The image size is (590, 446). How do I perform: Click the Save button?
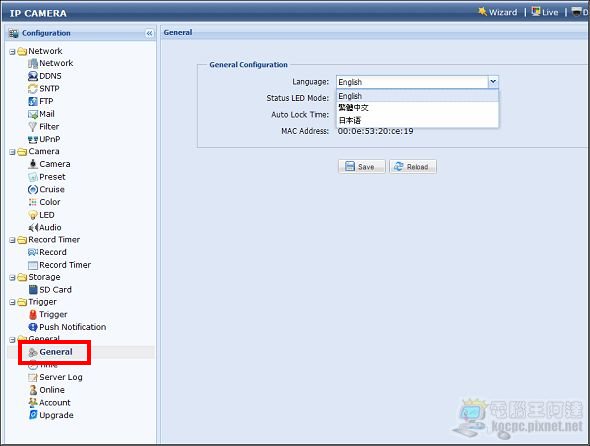click(x=362, y=167)
